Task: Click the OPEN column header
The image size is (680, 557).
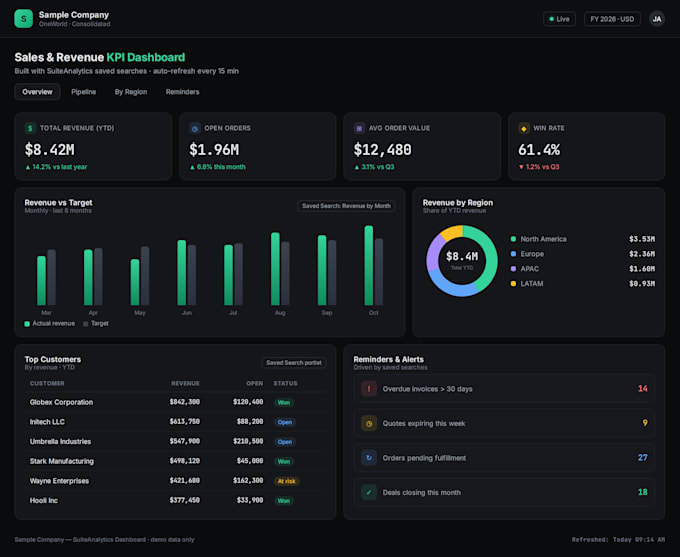Action: pos(255,383)
